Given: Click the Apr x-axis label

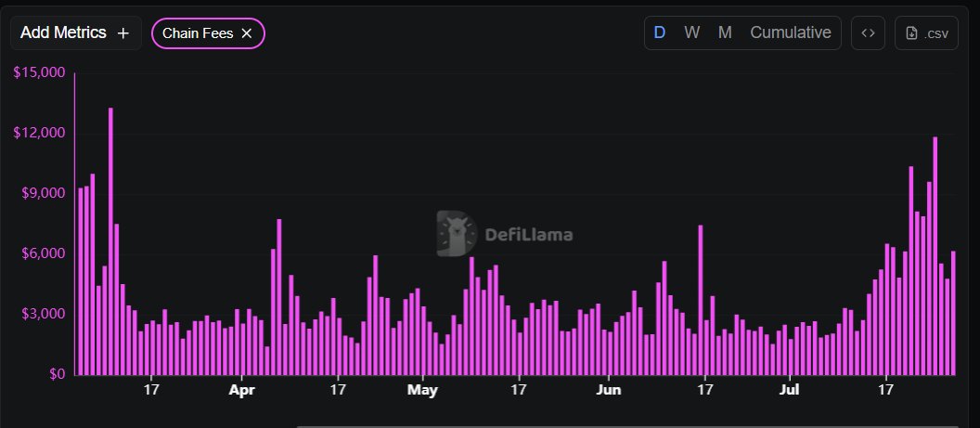Looking at the screenshot, I should point(242,391).
